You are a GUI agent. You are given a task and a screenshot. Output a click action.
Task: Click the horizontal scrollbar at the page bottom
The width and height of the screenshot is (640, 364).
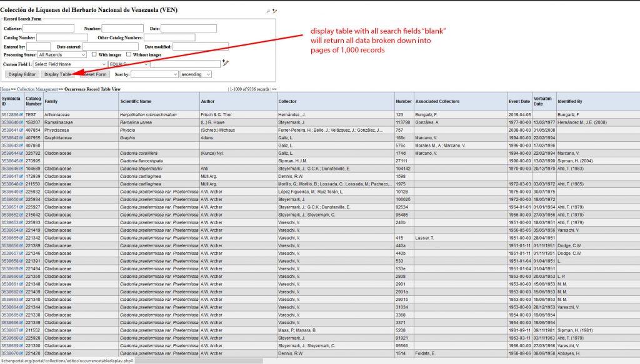pos(199,361)
